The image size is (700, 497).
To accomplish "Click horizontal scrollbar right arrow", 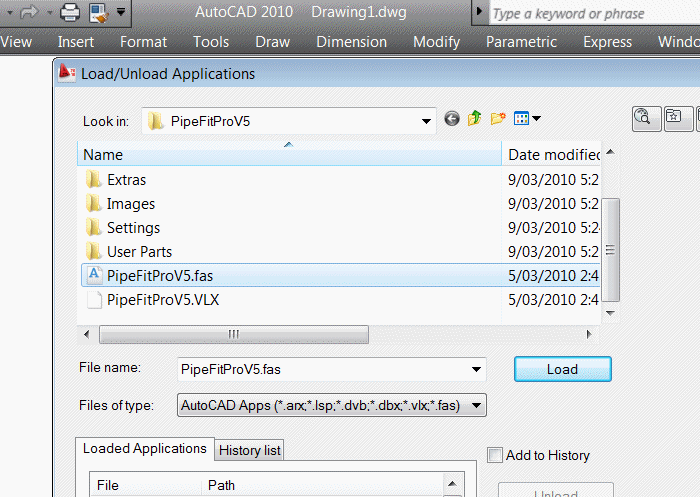I will 589,334.
